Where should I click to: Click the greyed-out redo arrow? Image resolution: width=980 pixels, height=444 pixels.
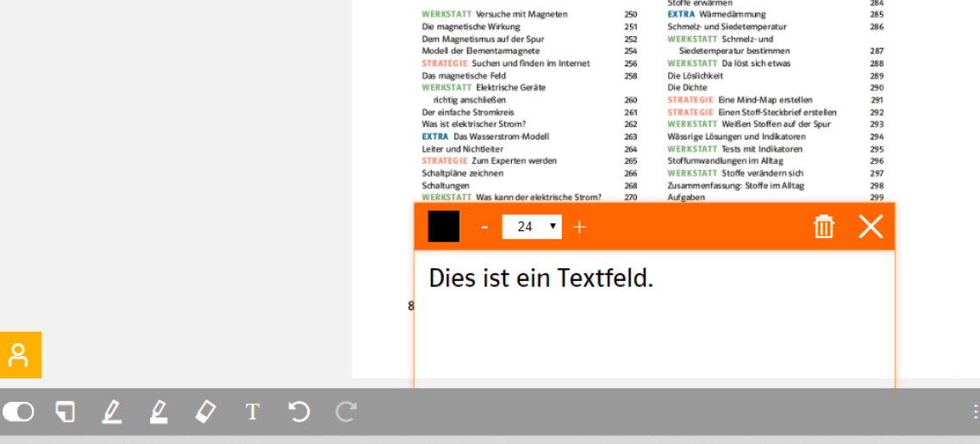[x=346, y=412]
